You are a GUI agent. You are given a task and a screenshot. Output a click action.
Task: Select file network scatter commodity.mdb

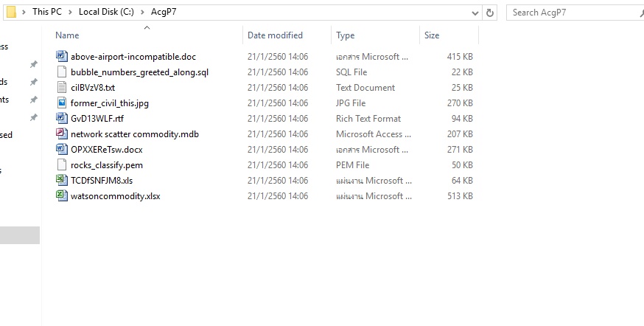coord(135,134)
